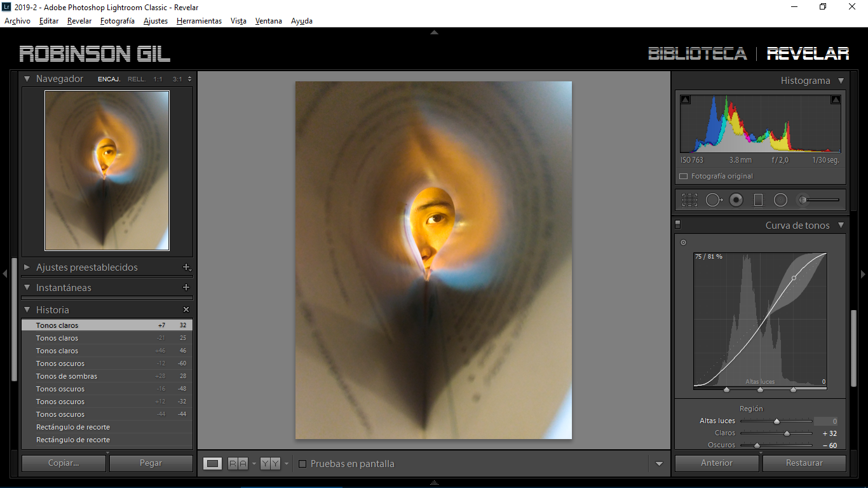This screenshot has height=488, width=868.
Task: Collapse the Historia panel
Action: pyautogui.click(x=27, y=309)
